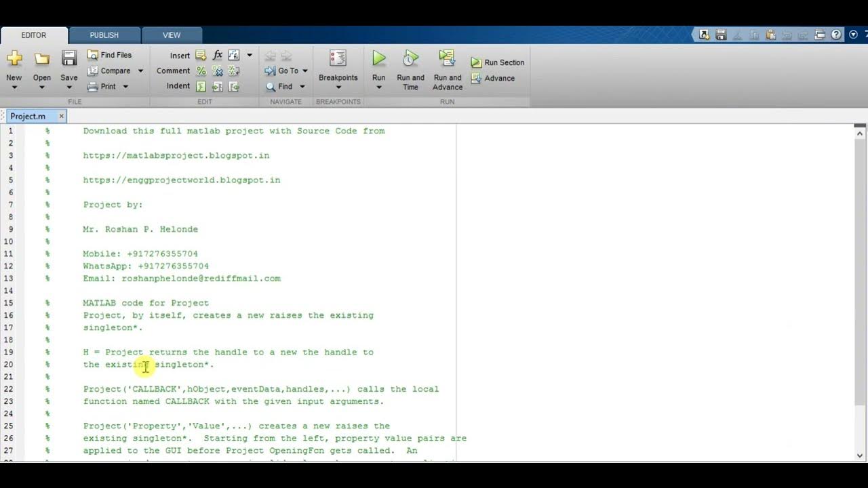
Task: Click the text 'https://enggprojectworld.blogspot.in'
Action: (182, 180)
